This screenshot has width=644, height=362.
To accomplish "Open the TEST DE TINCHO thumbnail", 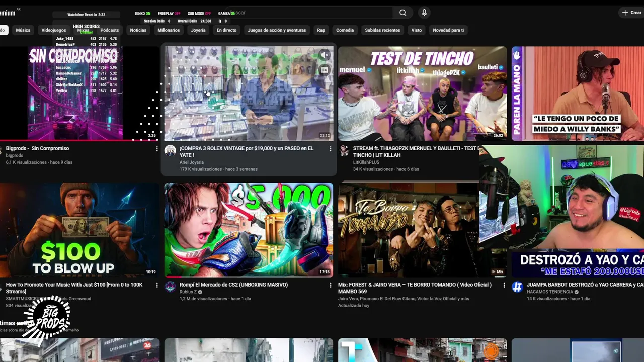I will (x=422, y=94).
